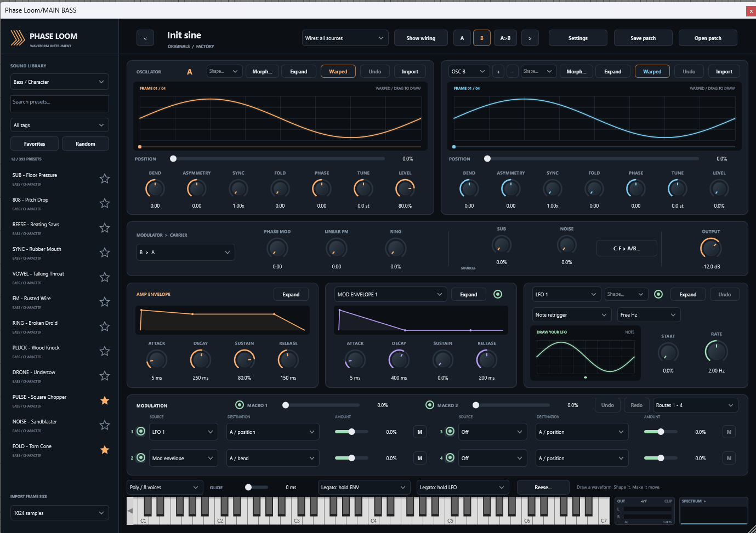Star the NOISE - Sandblaster preset

pos(105,425)
